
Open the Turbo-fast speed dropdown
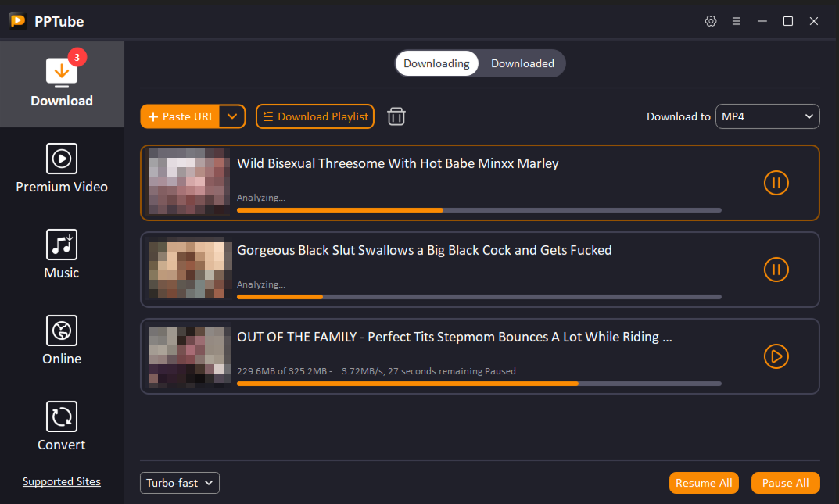(179, 482)
